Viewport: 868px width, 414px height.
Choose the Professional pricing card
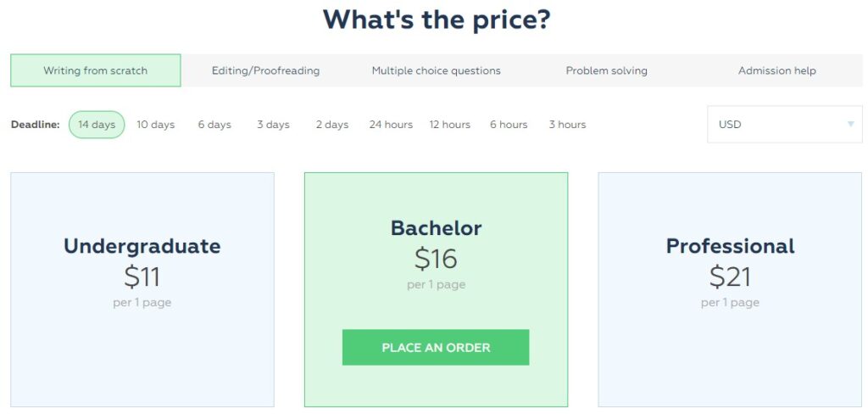coord(730,290)
